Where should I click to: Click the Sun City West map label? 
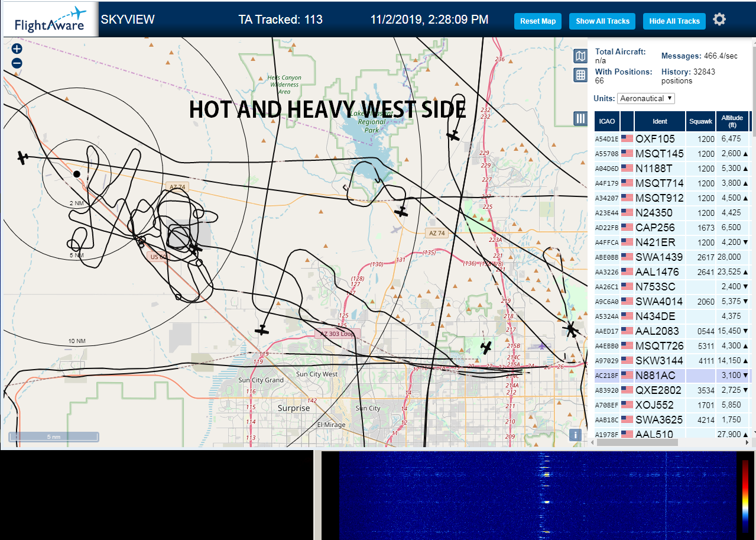317,374
